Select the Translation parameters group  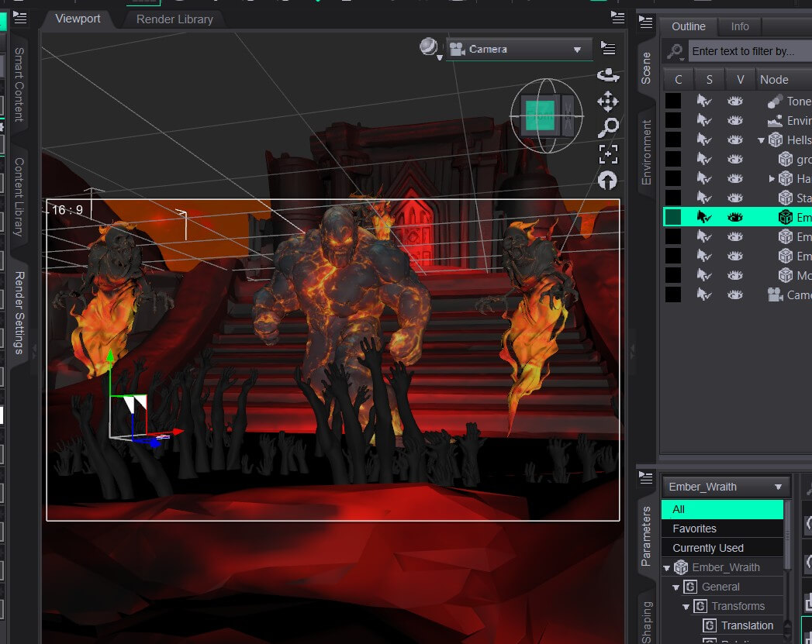(x=748, y=625)
